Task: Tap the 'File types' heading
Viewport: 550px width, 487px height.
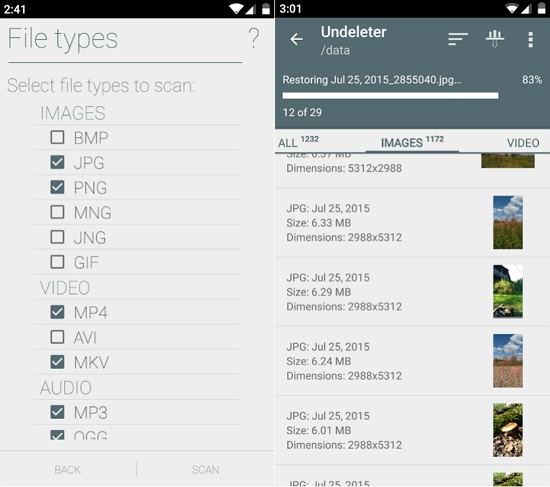Action: pyautogui.click(x=63, y=39)
